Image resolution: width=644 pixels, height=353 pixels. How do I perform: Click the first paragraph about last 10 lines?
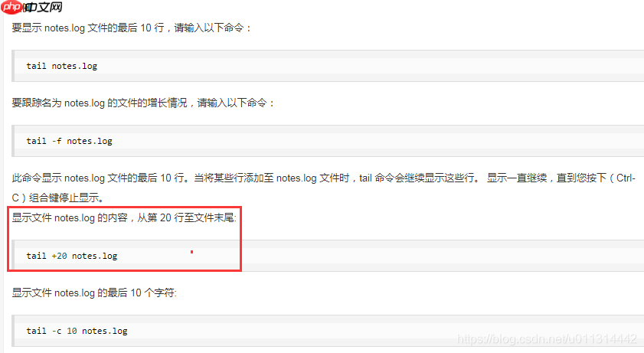click(x=132, y=28)
